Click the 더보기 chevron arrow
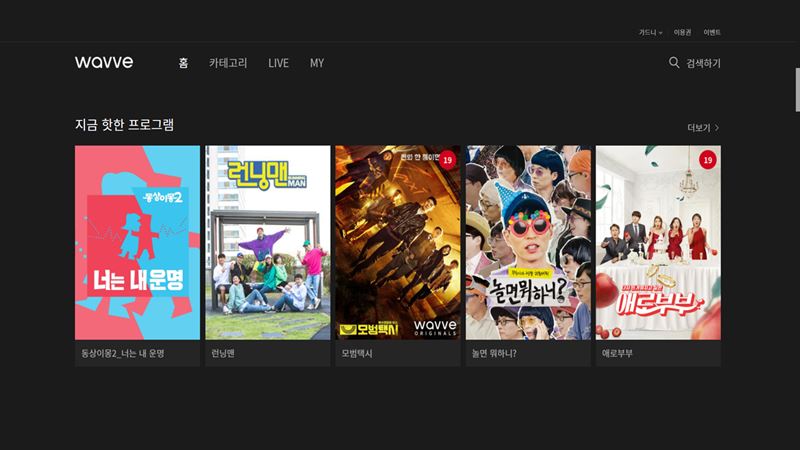This screenshot has height=450, width=800. tap(717, 128)
